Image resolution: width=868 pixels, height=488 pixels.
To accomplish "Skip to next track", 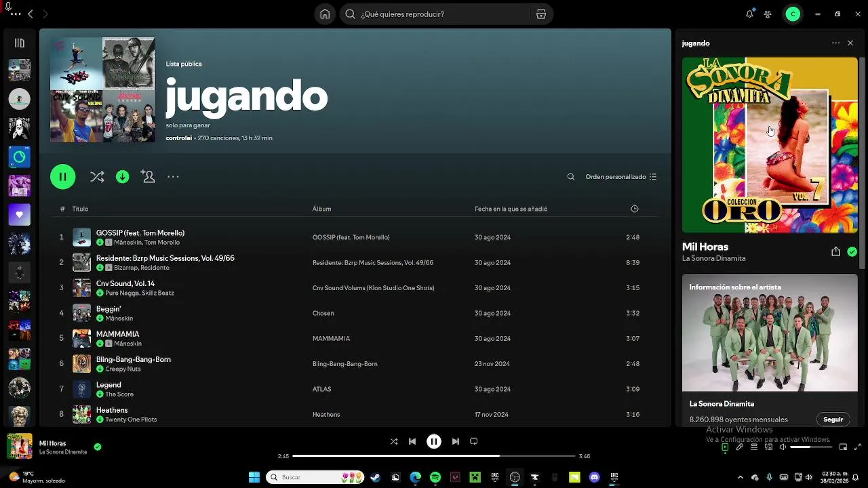I will 456,441.
